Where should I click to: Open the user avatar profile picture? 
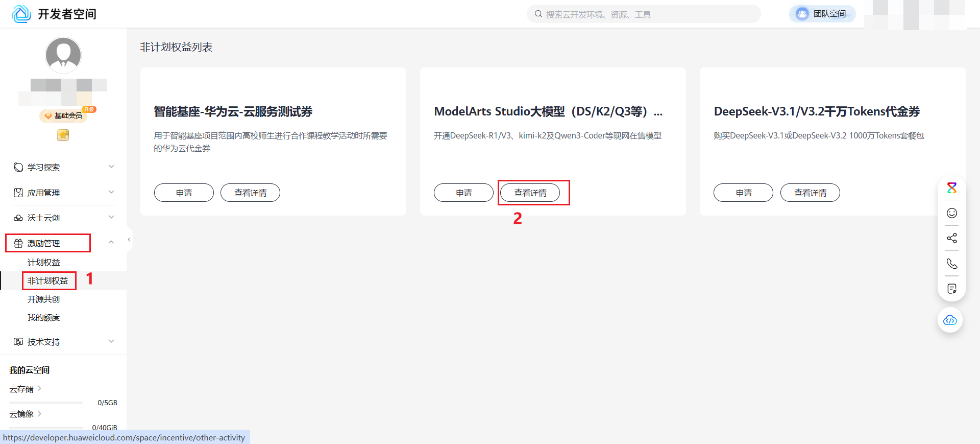coord(63,55)
